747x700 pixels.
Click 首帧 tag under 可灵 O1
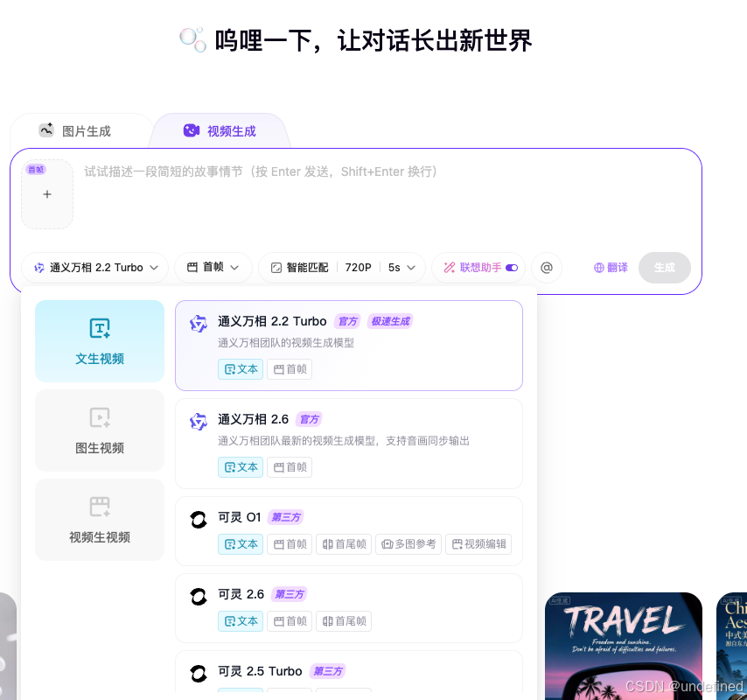290,544
